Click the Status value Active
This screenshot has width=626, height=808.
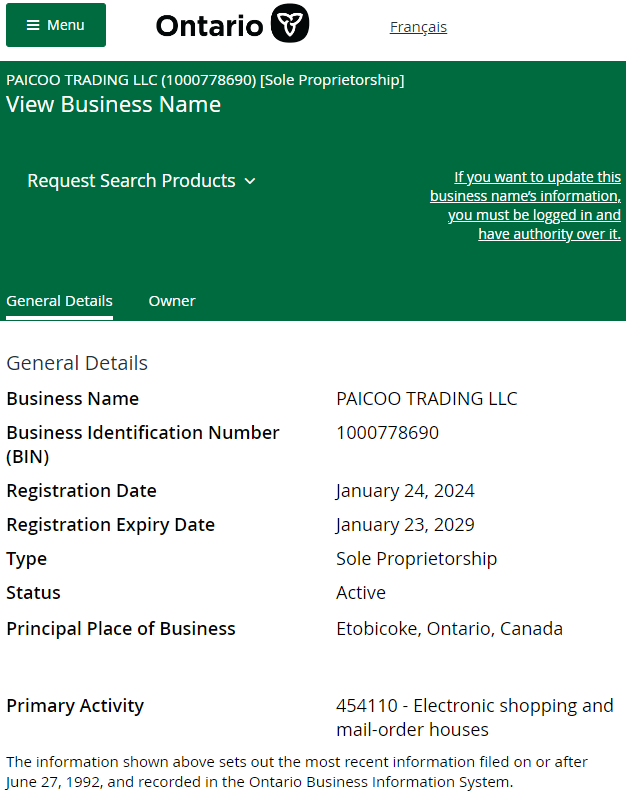click(x=361, y=593)
